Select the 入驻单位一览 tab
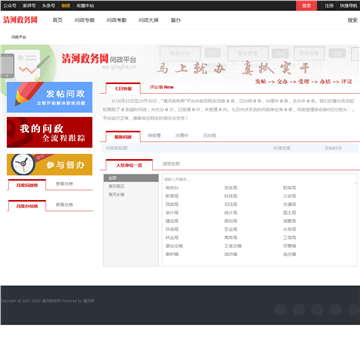This screenshot has width=360, height=360. tap(129, 165)
